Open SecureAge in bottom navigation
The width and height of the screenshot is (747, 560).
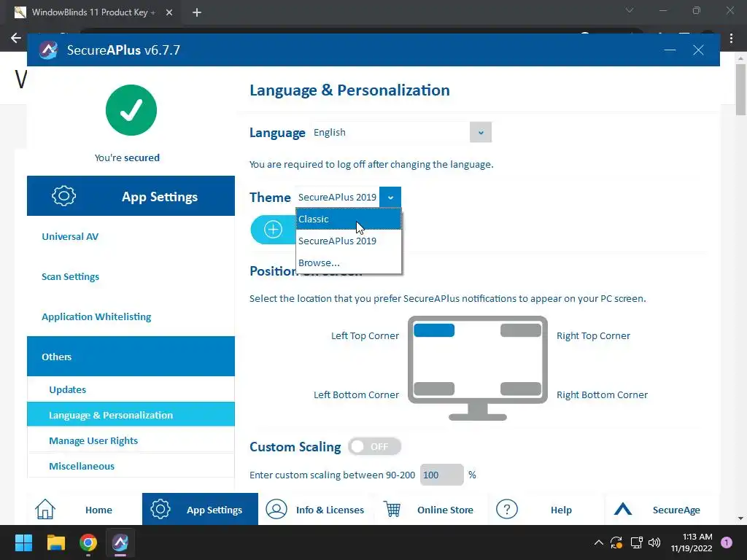(662, 509)
